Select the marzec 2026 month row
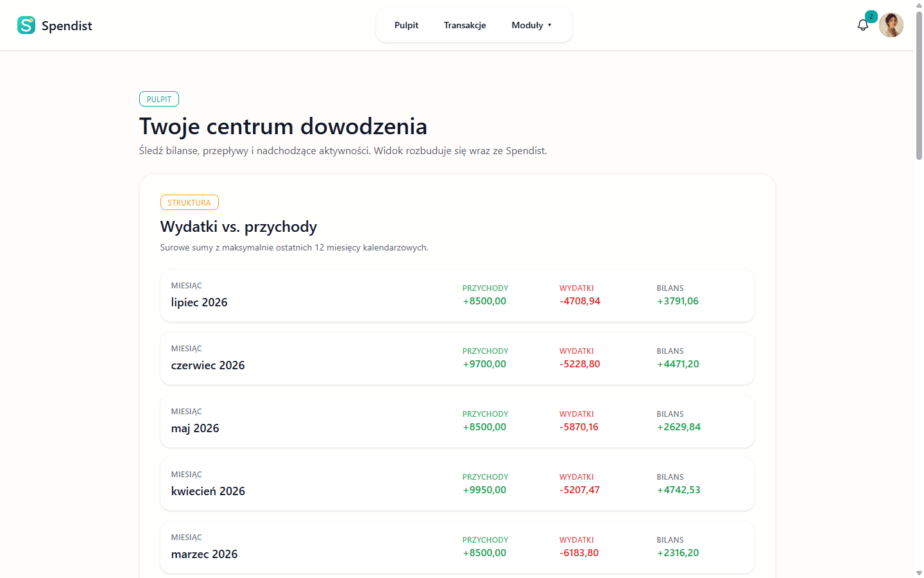This screenshot has width=924, height=578. [x=458, y=547]
